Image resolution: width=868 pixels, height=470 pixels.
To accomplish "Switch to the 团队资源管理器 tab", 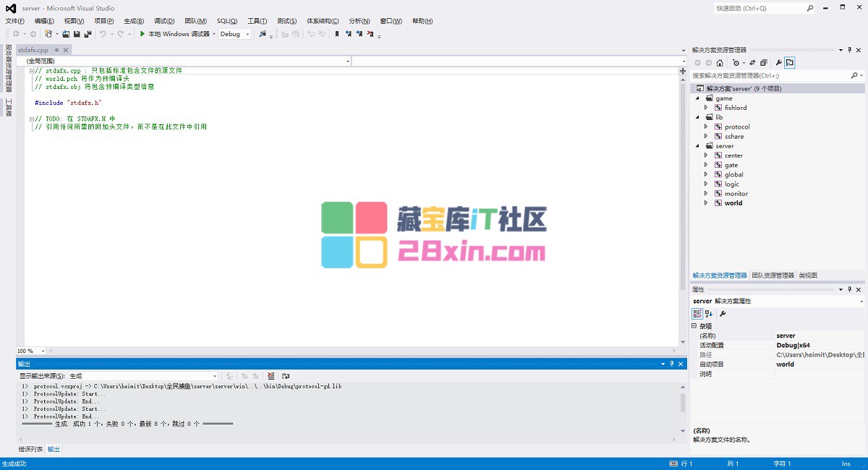I will pyautogui.click(x=773, y=275).
